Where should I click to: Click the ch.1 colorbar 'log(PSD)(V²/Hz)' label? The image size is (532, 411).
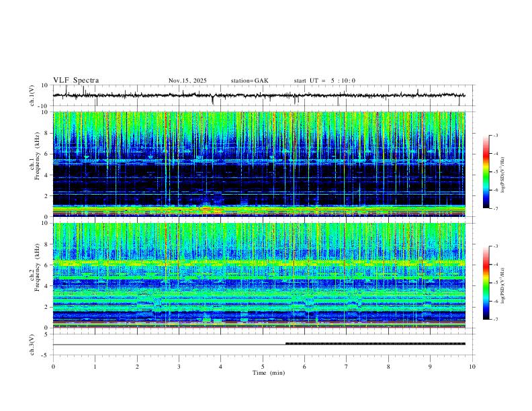pyautogui.click(x=502, y=175)
